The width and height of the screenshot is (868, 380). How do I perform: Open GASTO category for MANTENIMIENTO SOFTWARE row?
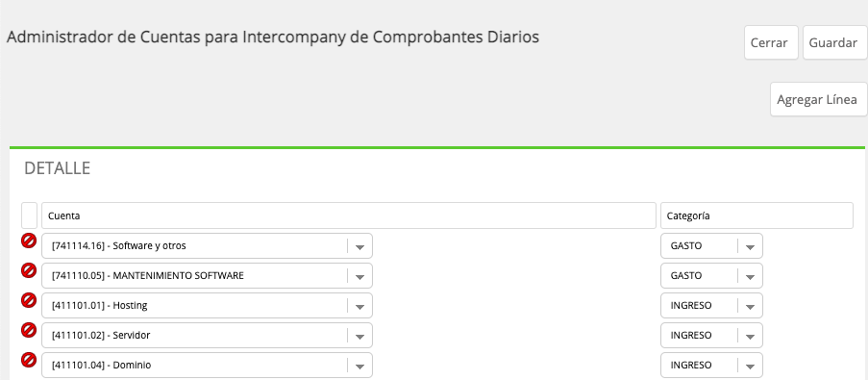[712, 276]
